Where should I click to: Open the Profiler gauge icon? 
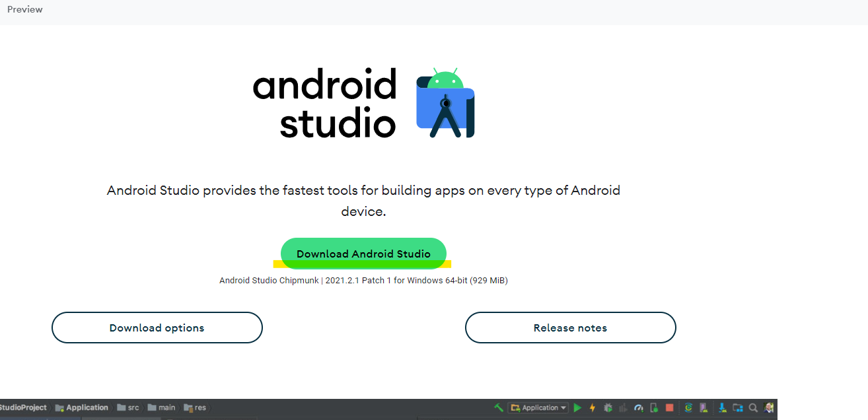(639, 407)
